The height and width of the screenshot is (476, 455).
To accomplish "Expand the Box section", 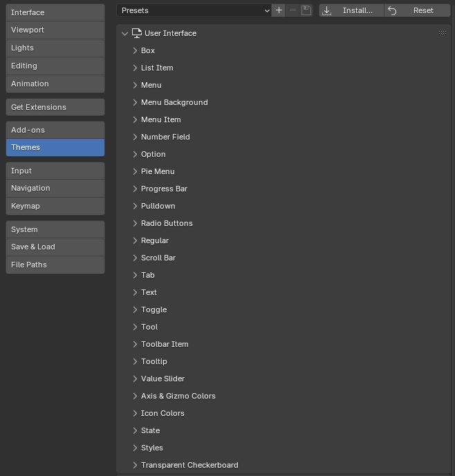I will click(135, 50).
